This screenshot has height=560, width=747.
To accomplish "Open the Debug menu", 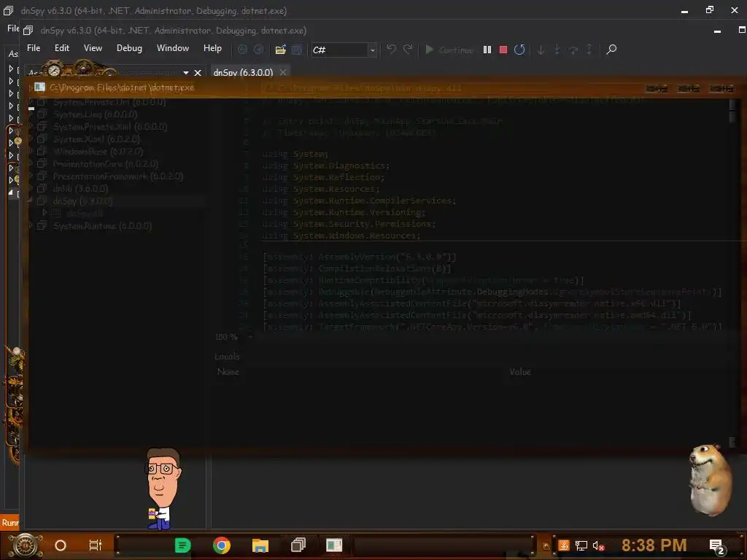I will pos(129,48).
